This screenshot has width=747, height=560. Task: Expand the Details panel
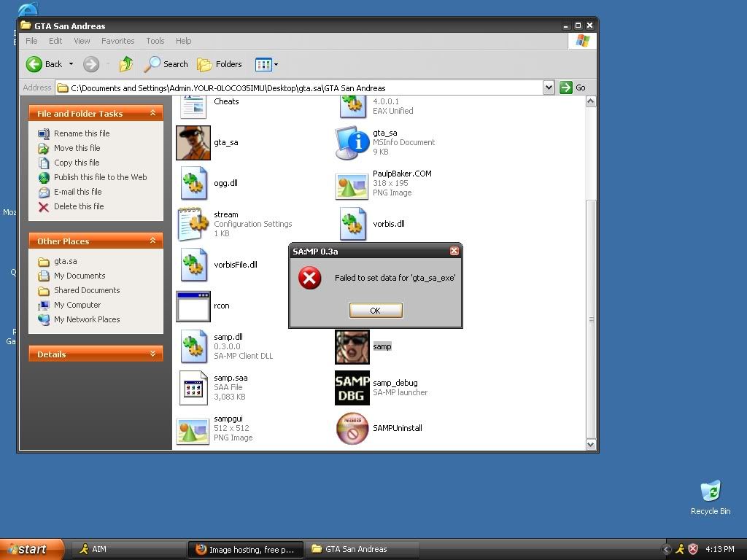152,354
